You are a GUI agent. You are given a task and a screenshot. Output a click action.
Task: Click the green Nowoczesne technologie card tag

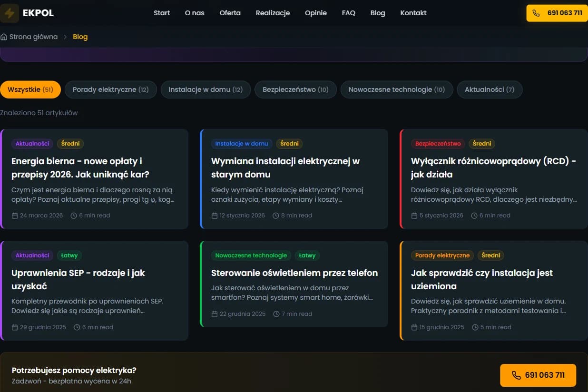251,255
